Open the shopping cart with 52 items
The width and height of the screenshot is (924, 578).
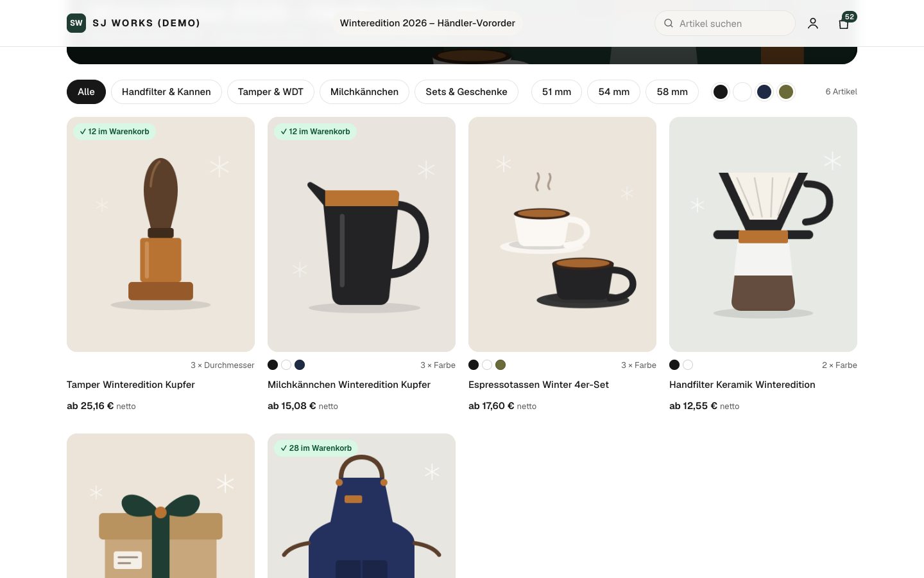click(x=844, y=23)
